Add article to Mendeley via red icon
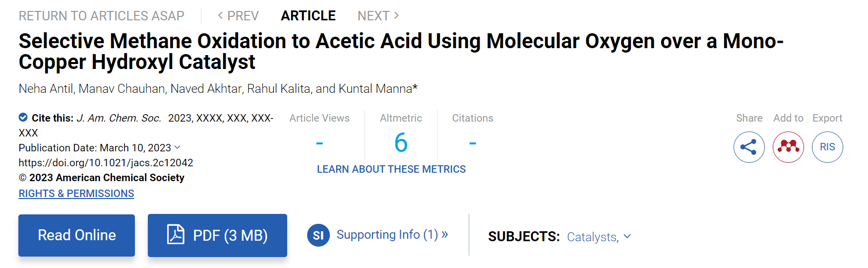This screenshot has height=268, width=868. click(788, 147)
